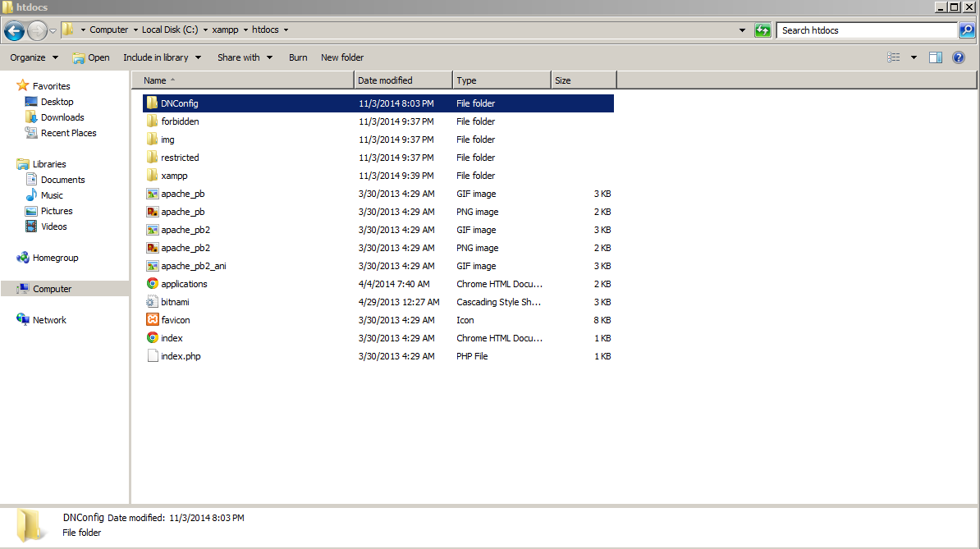Open the address bar history dropdown

[742, 30]
